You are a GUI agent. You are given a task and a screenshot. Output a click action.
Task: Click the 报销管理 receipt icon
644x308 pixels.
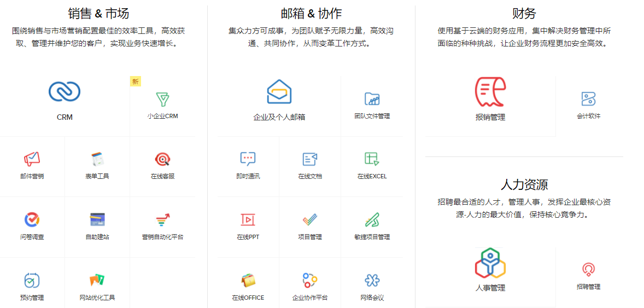point(490,92)
